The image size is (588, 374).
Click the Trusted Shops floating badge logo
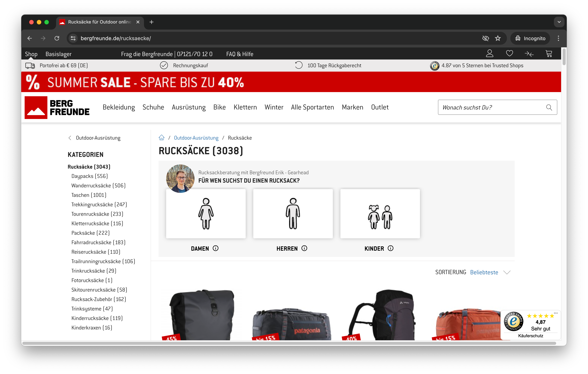tap(513, 321)
